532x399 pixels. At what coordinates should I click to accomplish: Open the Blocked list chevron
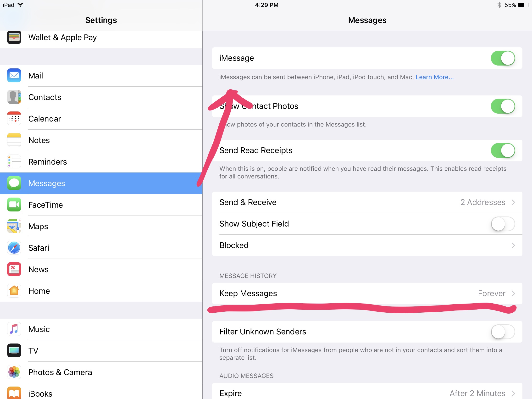[513, 245]
